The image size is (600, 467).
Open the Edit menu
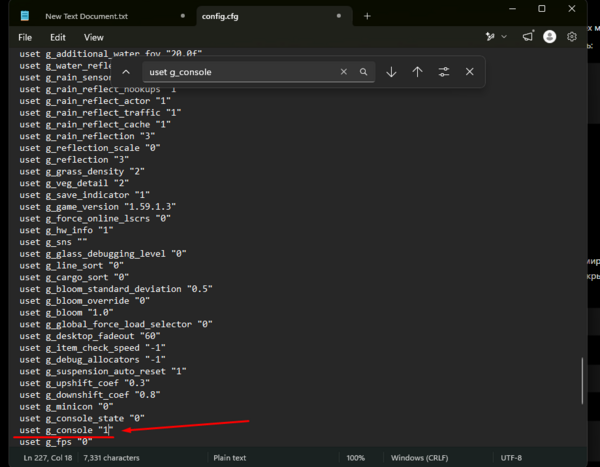pyautogui.click(x=58, y=38)
